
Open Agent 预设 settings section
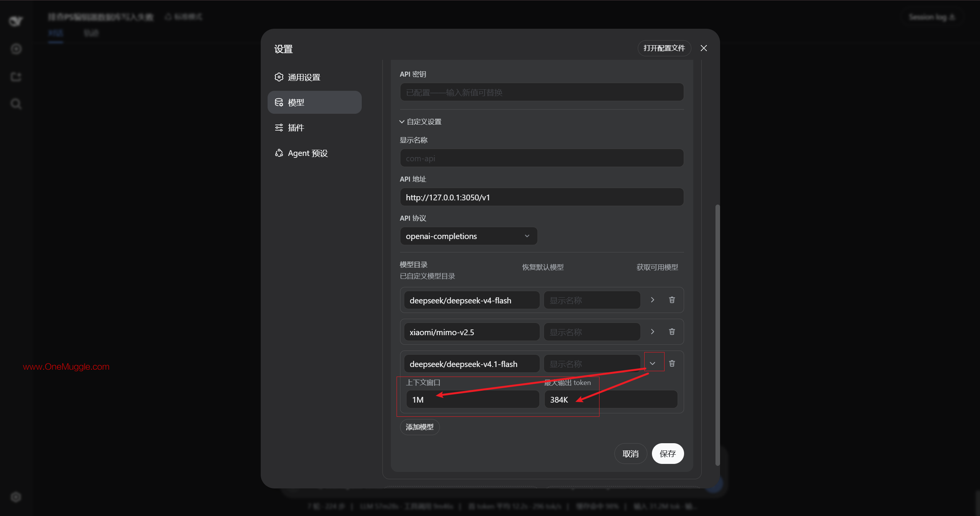click(314, 153)
